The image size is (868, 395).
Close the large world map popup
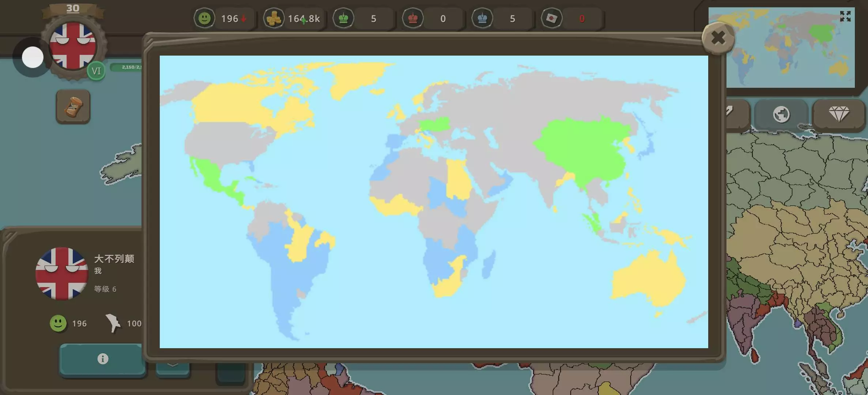click(x=718, y=38)
